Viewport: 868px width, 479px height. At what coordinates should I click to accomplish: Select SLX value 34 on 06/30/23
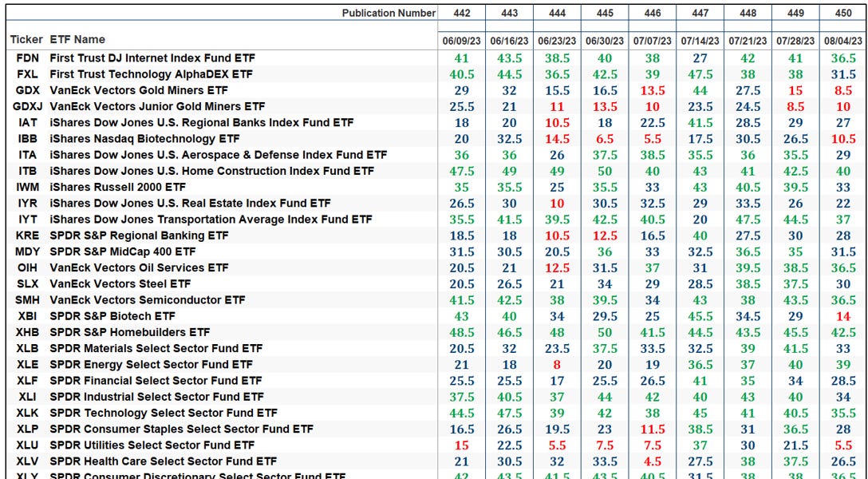tap(605, 283)
